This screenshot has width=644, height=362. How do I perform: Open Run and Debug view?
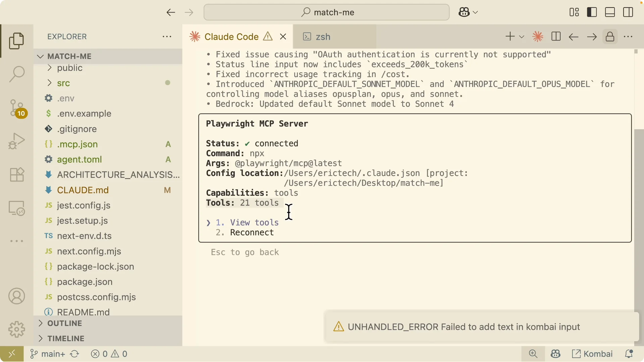16,141
